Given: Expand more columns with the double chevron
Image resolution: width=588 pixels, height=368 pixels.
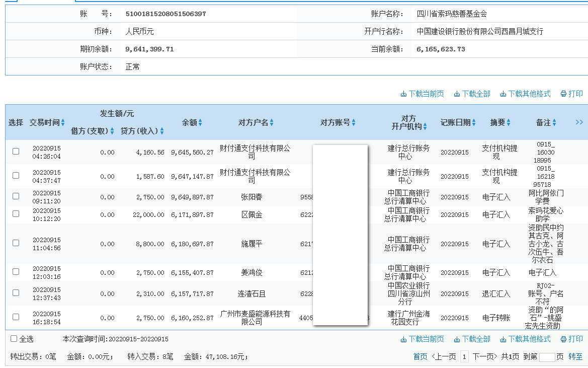Looking at the screenshot, I should tap(579, 122).
